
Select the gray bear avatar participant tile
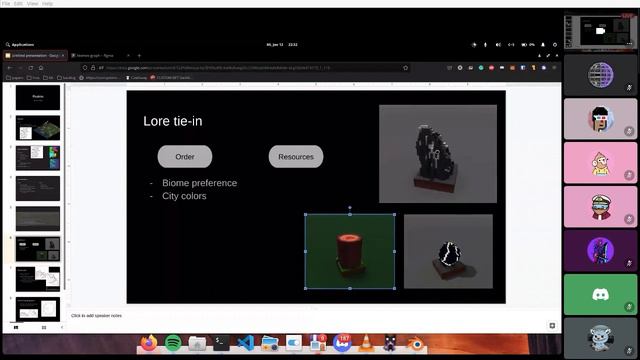tap(600, 338)
